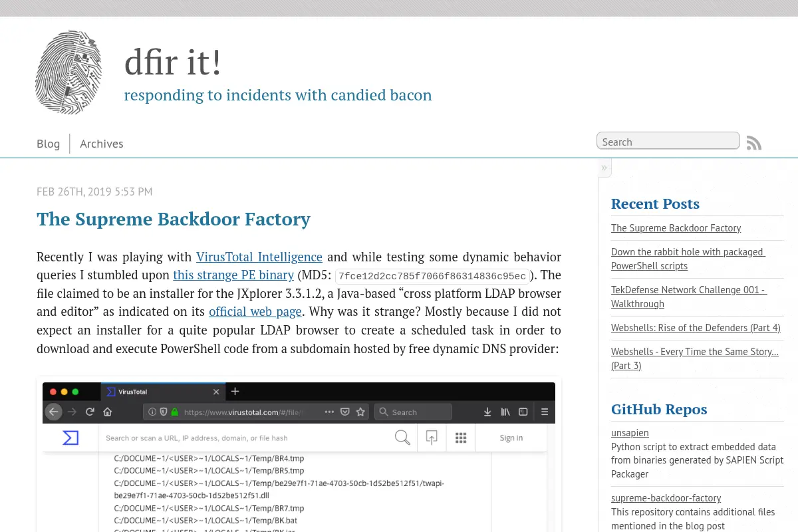Click the downloads arrow icon in screenshot browser
The image size is (798, 532).
tap(487, 412)
